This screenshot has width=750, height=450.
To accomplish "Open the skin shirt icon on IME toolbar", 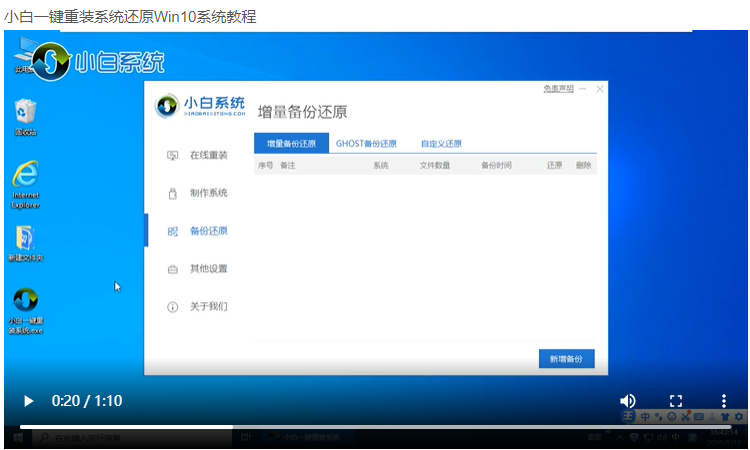I will click(x=725, y=417).
